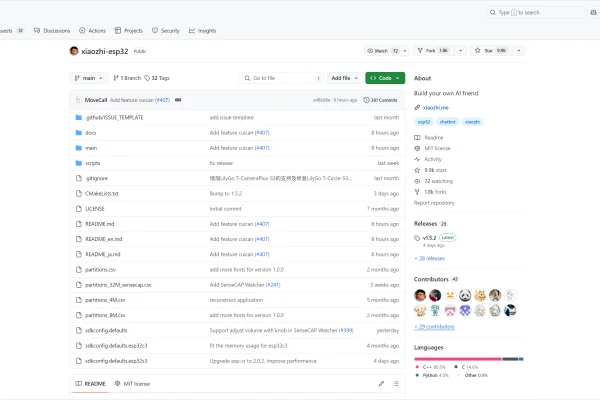The width and height of the screenshot is (600, 400).
Task: Expand the latest commit message ellipsis
Action: [178, 100]
